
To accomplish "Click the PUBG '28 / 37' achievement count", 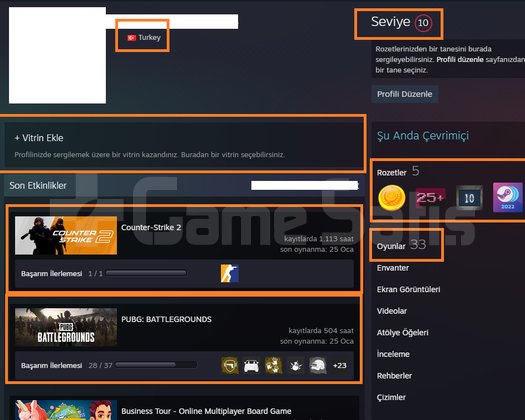I will click(x=100, y=365).
